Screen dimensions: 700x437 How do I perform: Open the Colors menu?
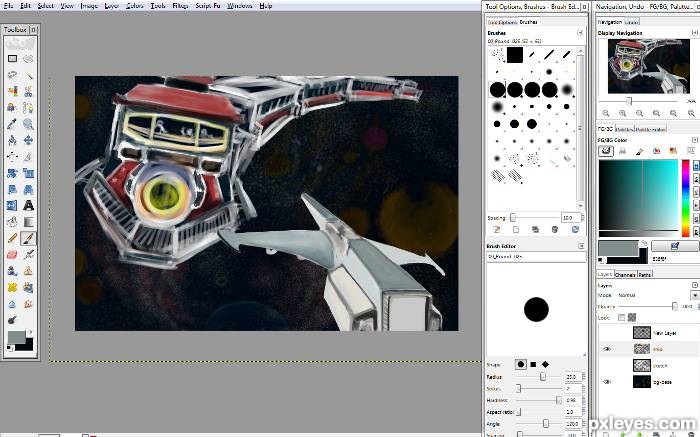134,6
